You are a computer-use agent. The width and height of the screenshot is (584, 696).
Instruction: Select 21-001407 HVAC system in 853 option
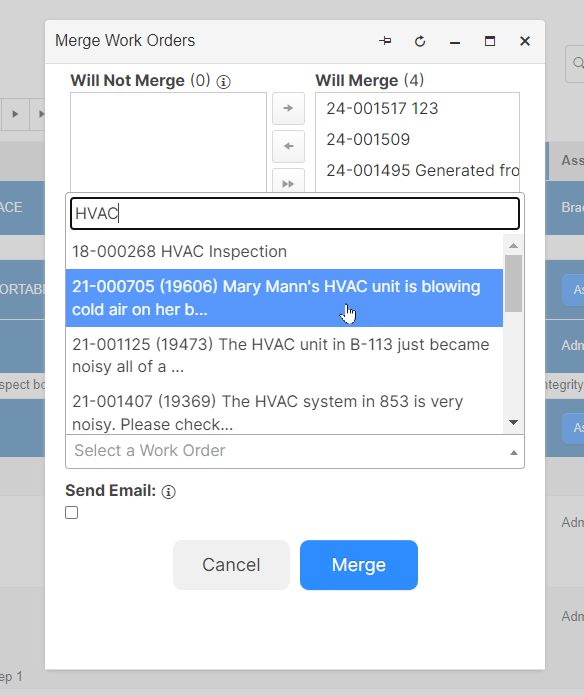284,413
